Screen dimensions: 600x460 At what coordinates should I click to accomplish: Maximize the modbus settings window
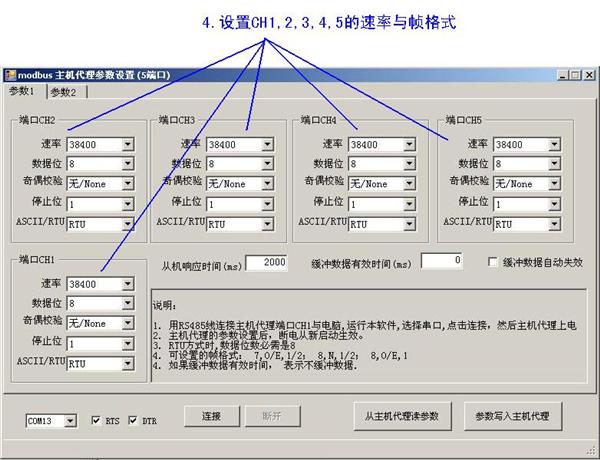tap(575, 75)
